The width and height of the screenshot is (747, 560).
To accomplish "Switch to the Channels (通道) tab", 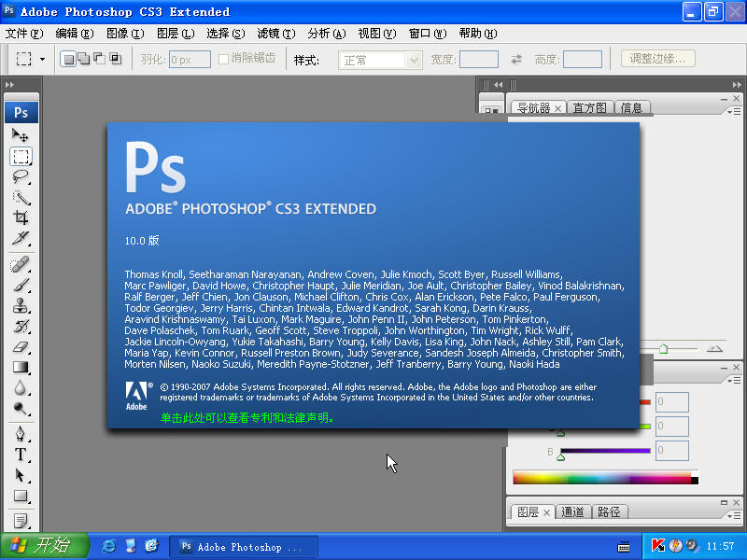I will 573,511.
